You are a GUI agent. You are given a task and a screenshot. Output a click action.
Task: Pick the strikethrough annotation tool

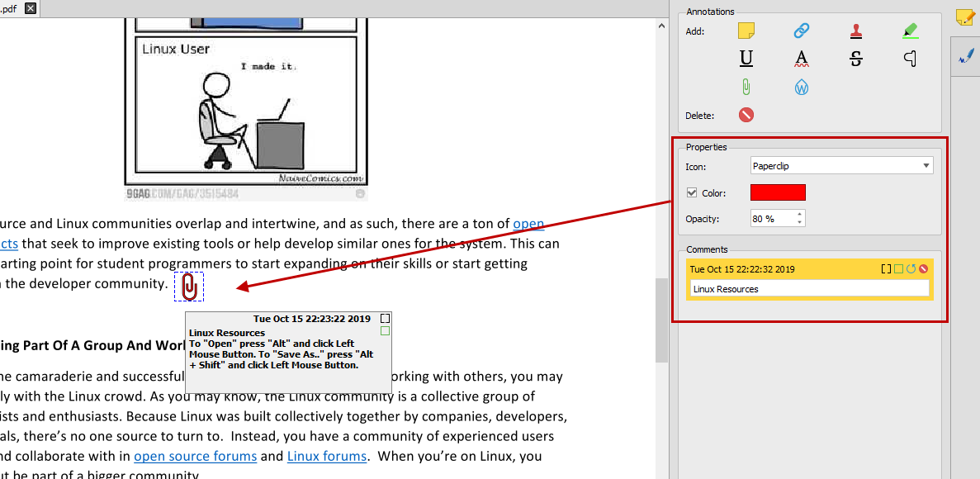[855, 58]
